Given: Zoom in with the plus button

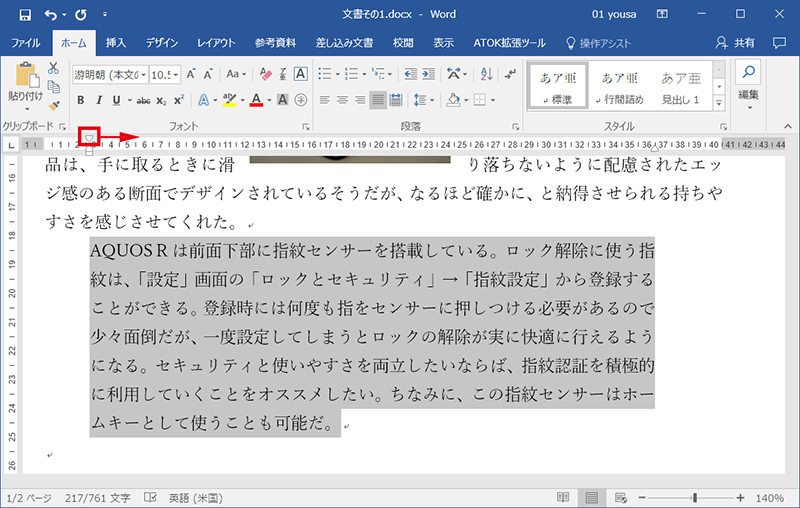Looking at the screenshot, I should pos(740,498).
